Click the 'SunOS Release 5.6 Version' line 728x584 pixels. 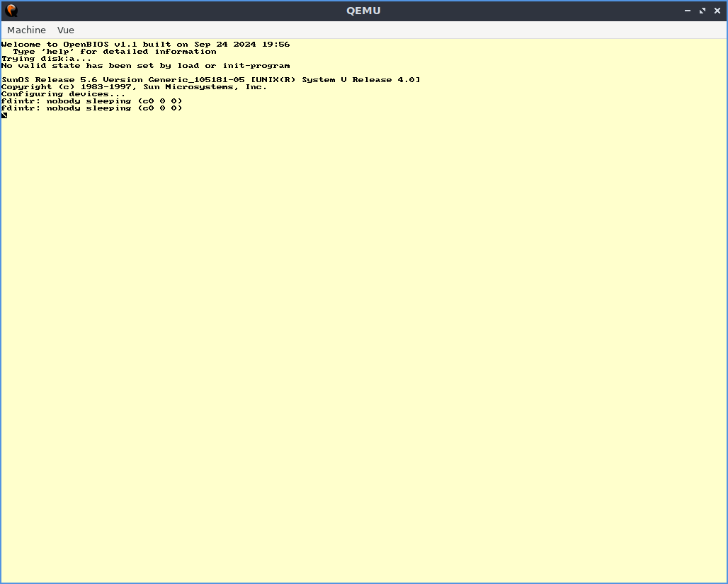click(211, 80)
